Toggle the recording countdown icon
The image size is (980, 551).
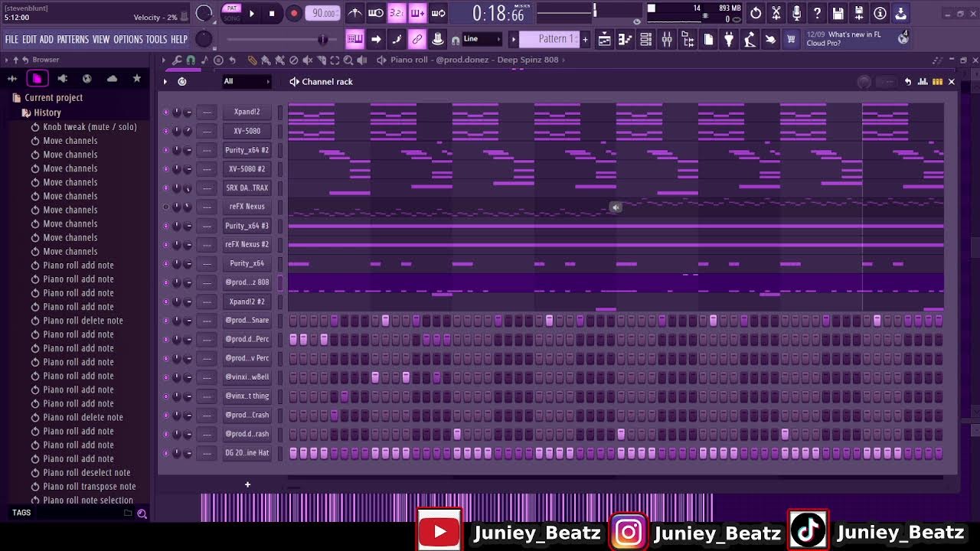point(397,13)
